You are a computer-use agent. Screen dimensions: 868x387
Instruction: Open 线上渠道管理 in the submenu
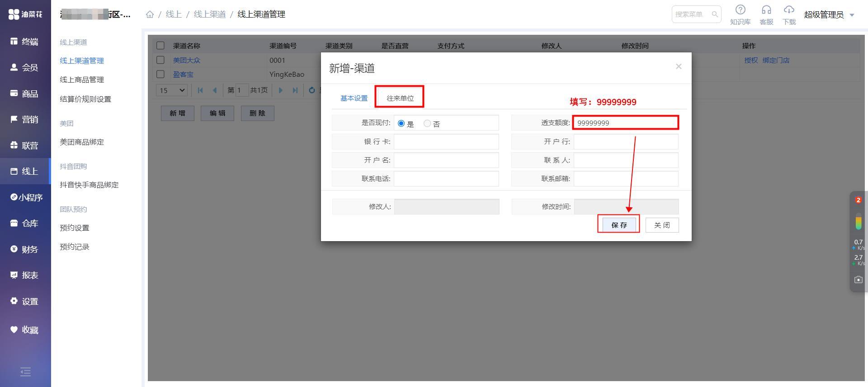pos(82,61)
